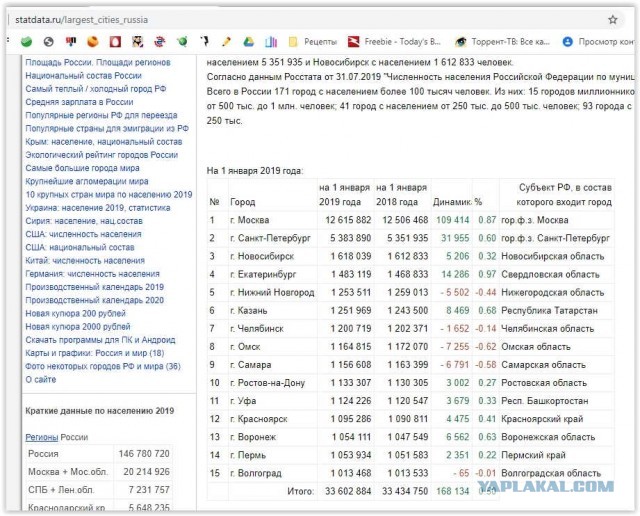Click region cell Респ. Башкортостан
Viewport: 640px width, 516px height.
click(544, 401)
